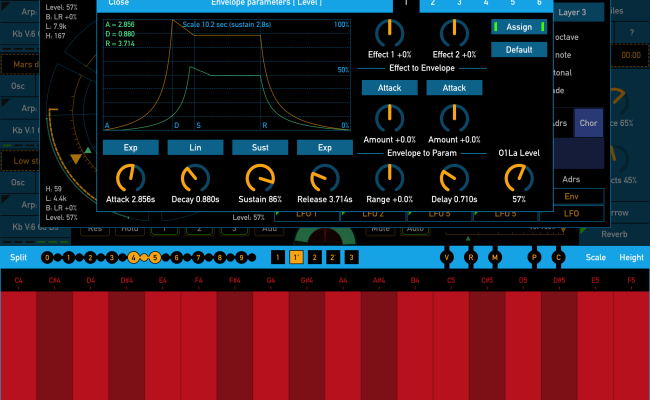Switch to envelope tab 5

pos(512,3)
